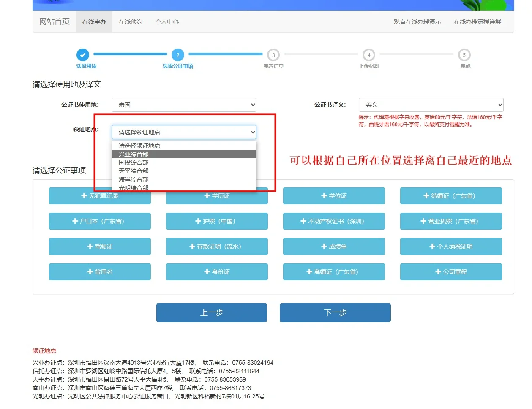Open the 公证书使用地 dropdown showing 泰国
The height and width of the screenshot is (409, 532).
(x=184, y=105)
